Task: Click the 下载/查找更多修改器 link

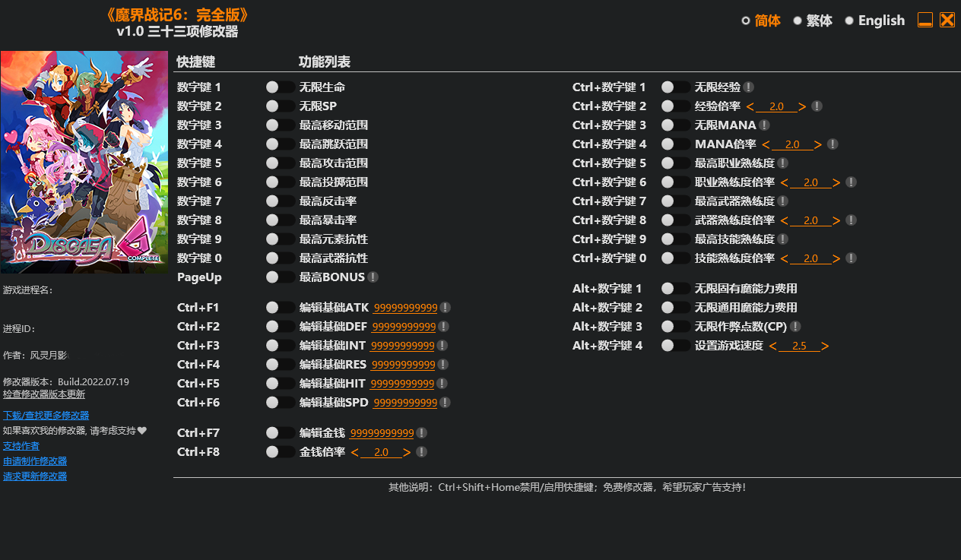Action: pyautogui.click(x=46, y=415)
